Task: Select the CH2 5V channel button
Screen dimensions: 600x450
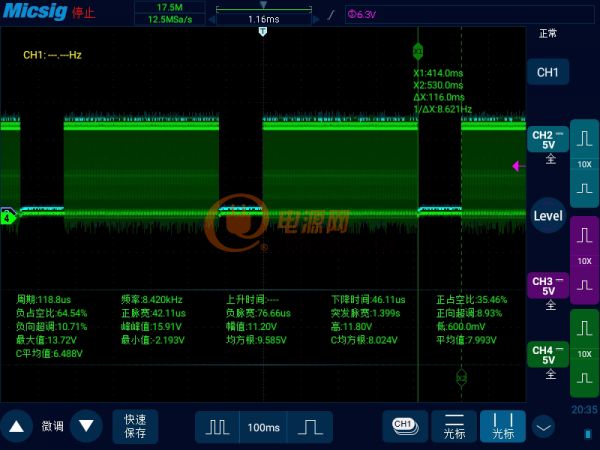Action: [x=548, y=140]
